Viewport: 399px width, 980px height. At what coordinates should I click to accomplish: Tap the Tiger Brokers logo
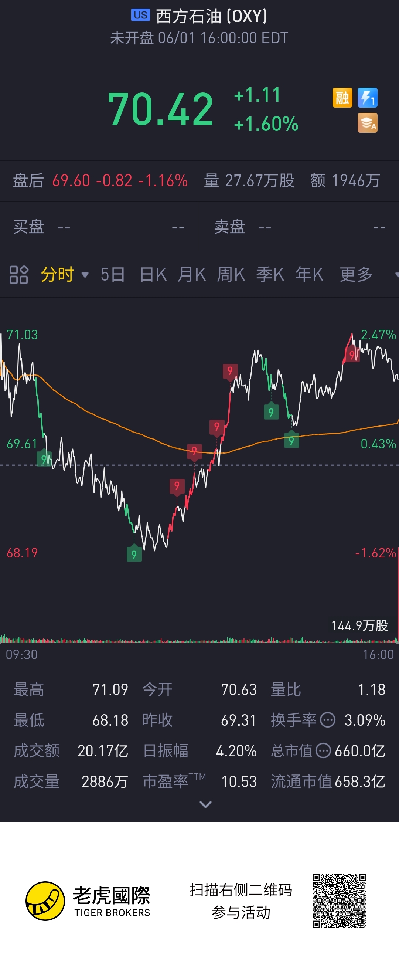[88, 901]
